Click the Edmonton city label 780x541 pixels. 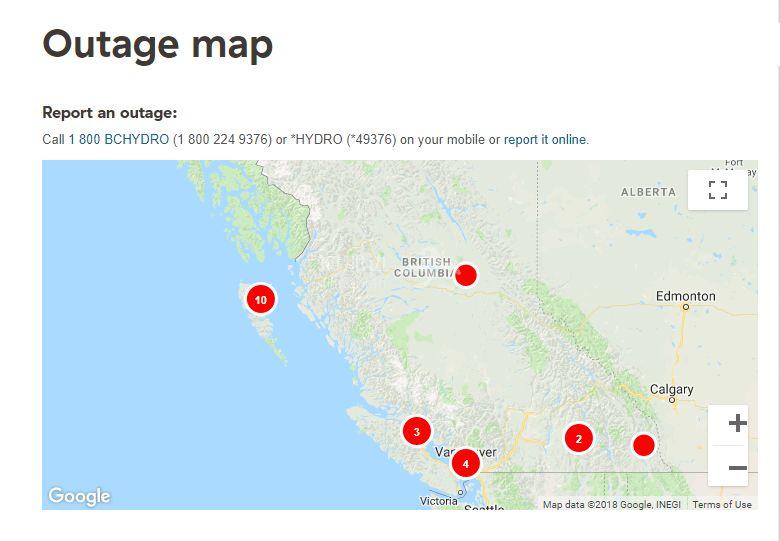point(685,296)
